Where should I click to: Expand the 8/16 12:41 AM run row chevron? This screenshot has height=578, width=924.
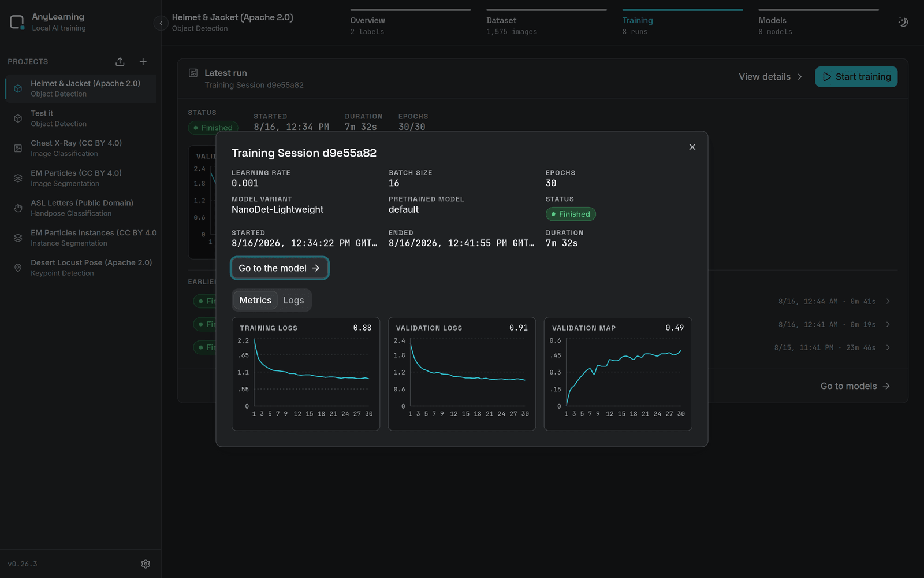(x=888, y=324)
